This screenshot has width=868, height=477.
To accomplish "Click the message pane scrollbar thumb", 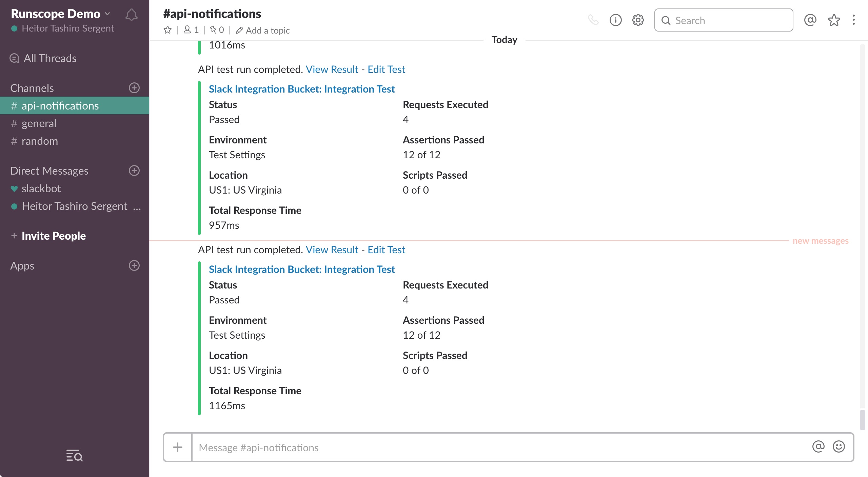I will coord(862,420).
